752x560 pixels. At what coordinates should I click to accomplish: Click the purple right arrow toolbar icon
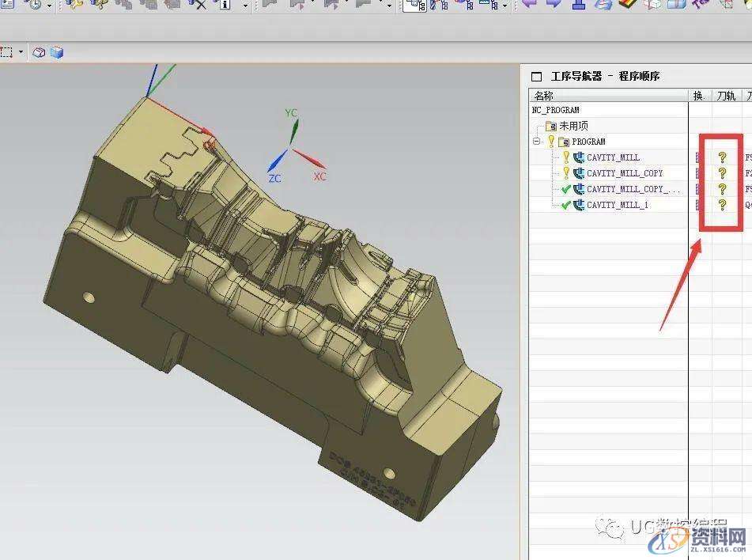554,4
